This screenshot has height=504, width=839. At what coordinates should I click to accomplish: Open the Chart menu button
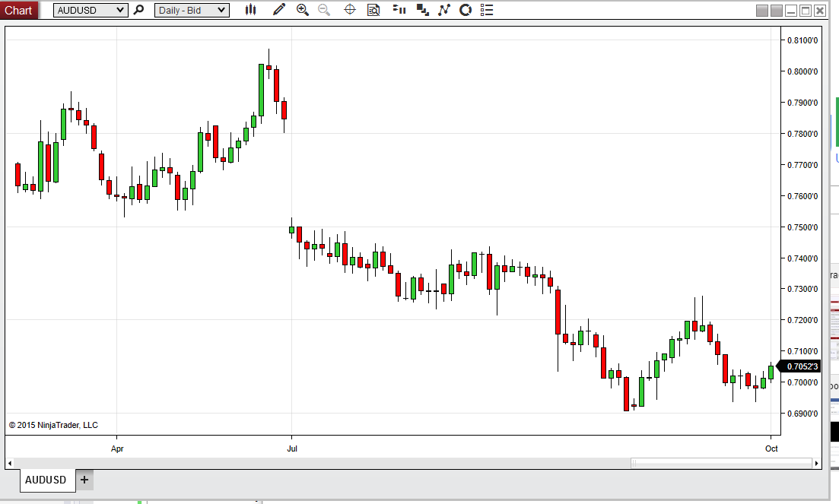coord(19,10)
